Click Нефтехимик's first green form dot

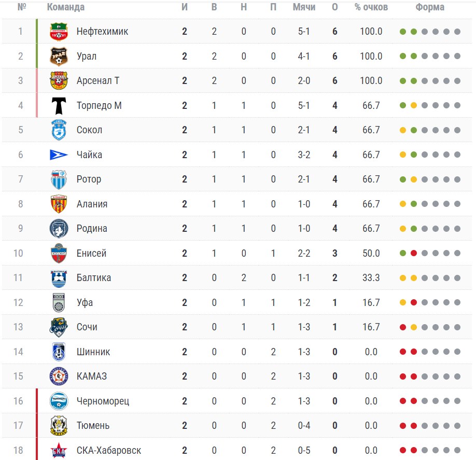(403, 32)
